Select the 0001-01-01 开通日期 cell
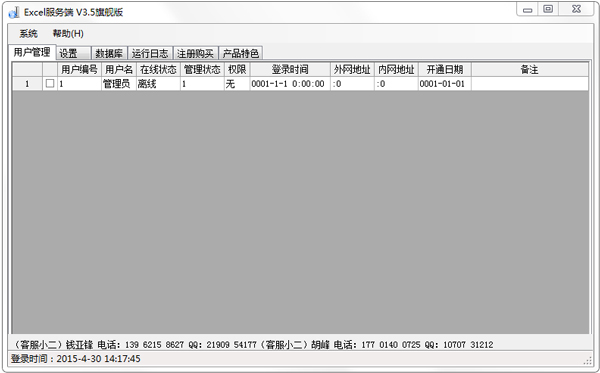 pos(445,84)
